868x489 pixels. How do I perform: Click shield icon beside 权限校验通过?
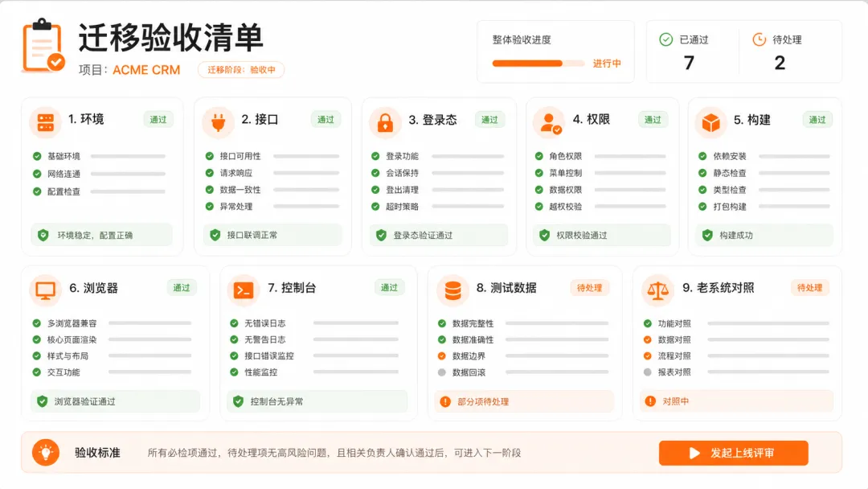pyautogui.click(x=545, y=236)
